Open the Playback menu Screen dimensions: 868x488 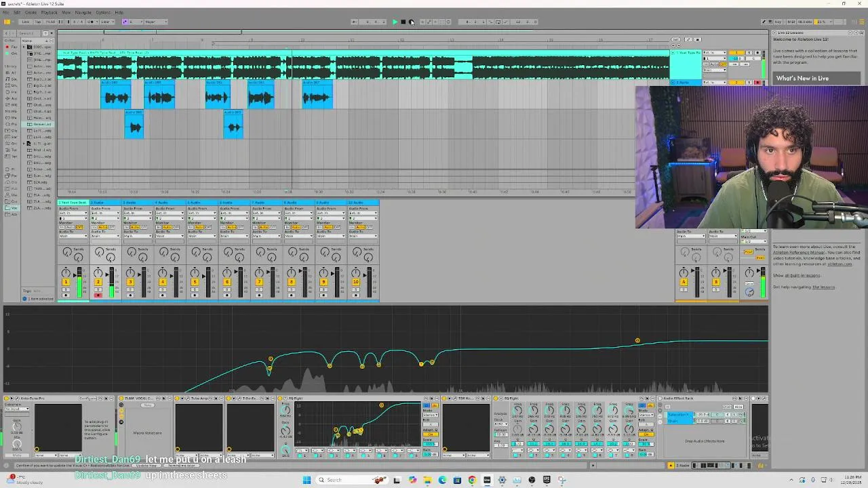(x=49, y=12)
